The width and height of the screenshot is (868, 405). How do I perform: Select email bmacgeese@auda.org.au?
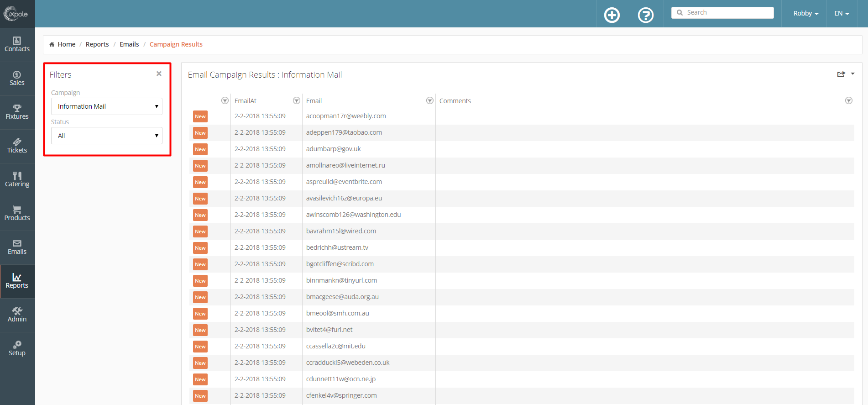pyautogui.click(x=342, y=297)
